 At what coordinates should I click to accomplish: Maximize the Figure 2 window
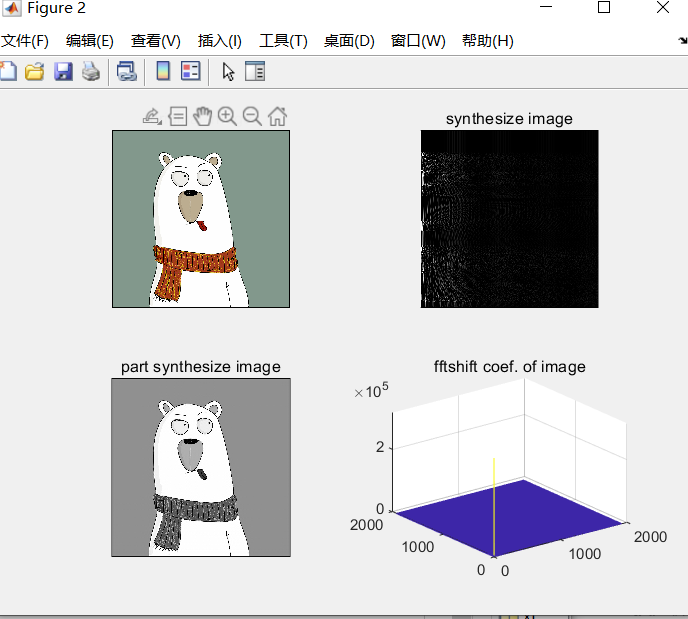coord(604,7)
